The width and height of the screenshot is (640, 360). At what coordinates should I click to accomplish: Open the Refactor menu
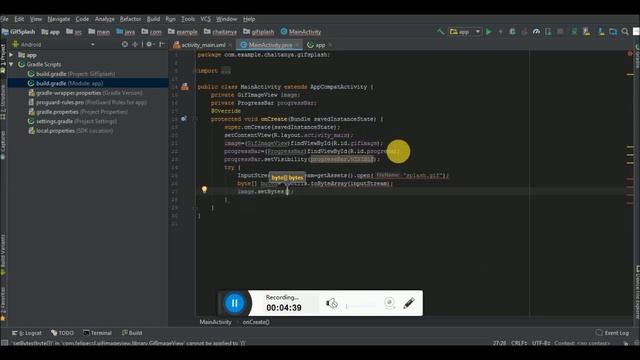tap(130, 19)
